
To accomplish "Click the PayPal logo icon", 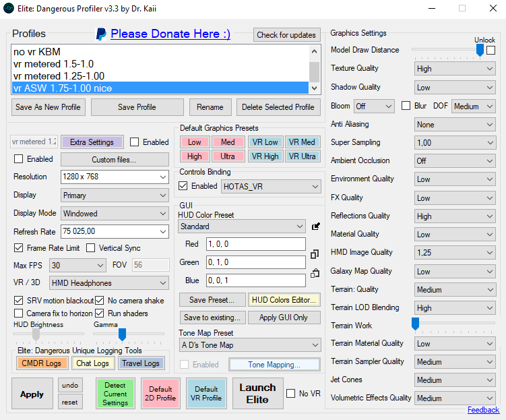I will pyautogui.click(x=101, y=34).
